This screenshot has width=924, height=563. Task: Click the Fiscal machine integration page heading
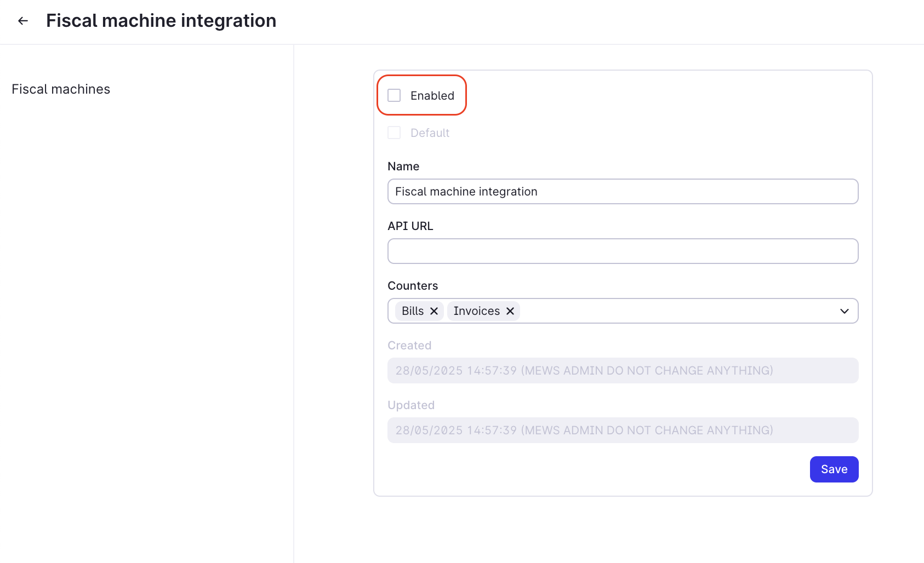[x=161, y=21]
